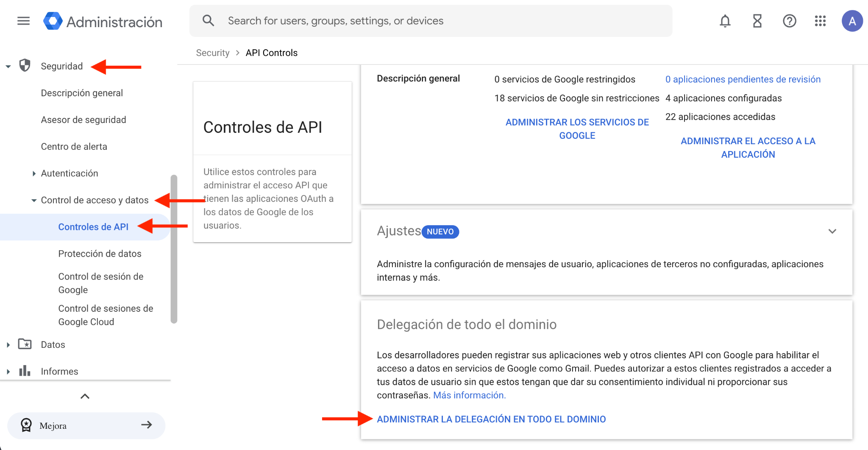The image size is (868, 450).
Task: Open the Google apps grid
Action: click(x=820, y=21)
